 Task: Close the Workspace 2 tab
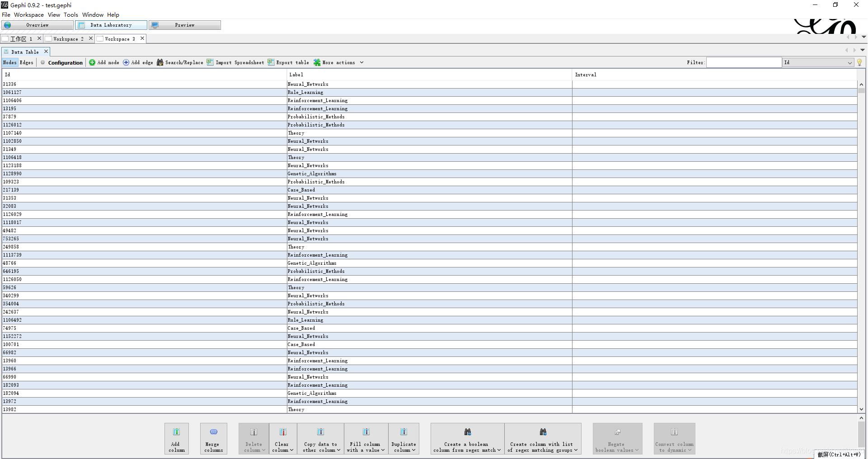91,38
